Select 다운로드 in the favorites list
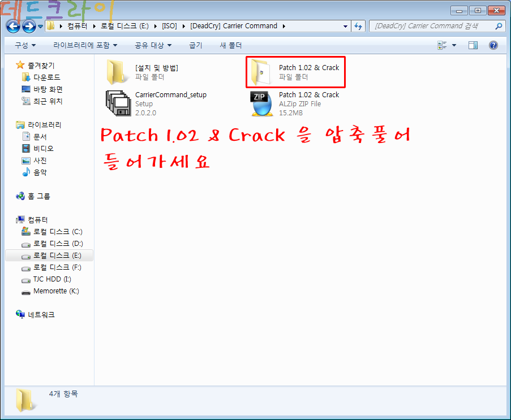This screenshot has width=511, height=420. click(x=46, y=77)
